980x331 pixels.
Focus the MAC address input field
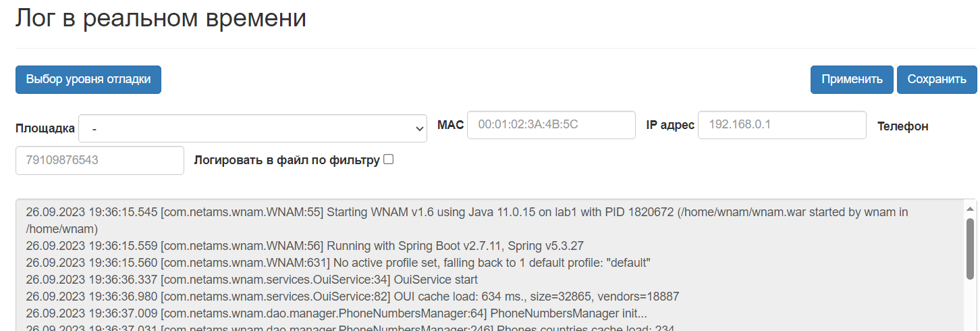coord(551,125)
